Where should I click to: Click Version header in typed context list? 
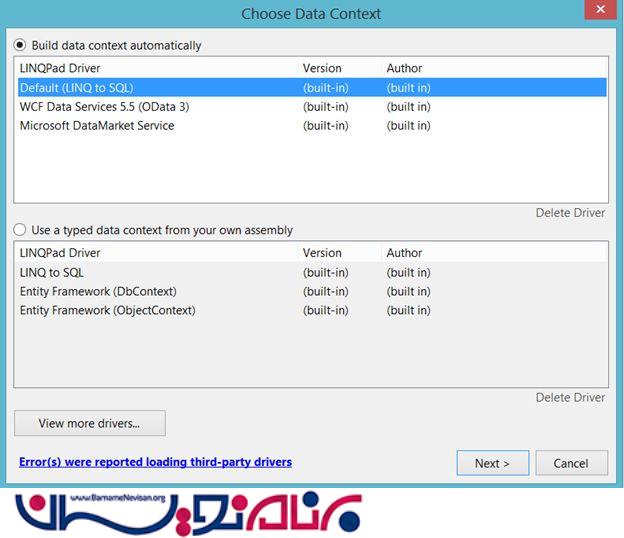322,253
